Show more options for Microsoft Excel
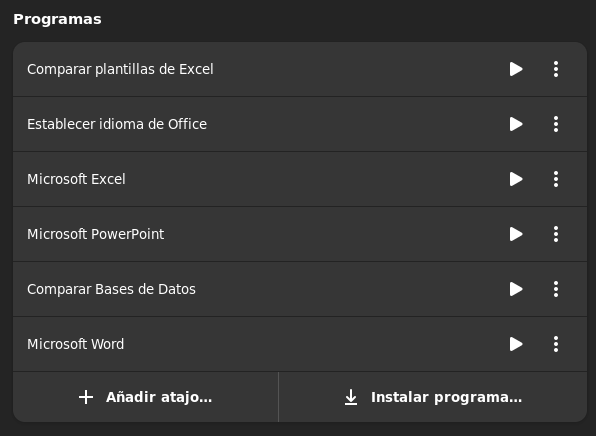Screen dimensions: 596x436 point(556,179)
